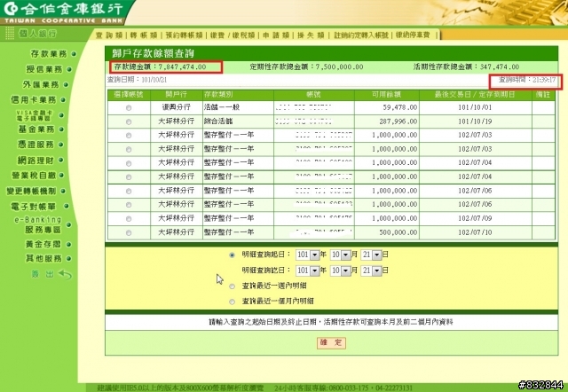
Task: Open the 查詢類 menu
Action: pyautogui.click(x=109, y=35)
